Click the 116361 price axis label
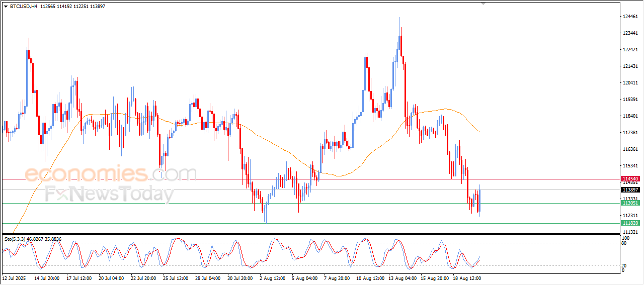Image resolution: width=644 pixels, height=285 pixels. pyautogui.click(x=630, y=149)
